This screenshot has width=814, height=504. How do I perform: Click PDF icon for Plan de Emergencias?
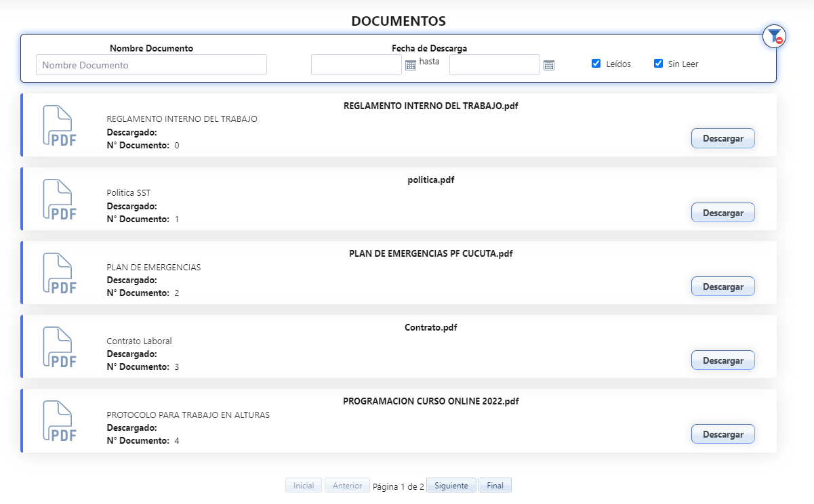click(60, 273)
